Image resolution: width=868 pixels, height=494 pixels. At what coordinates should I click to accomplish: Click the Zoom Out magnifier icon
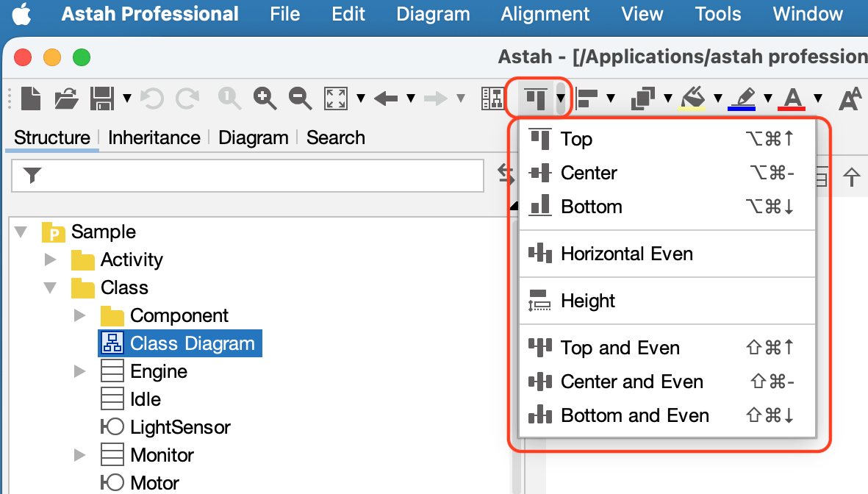300,99
